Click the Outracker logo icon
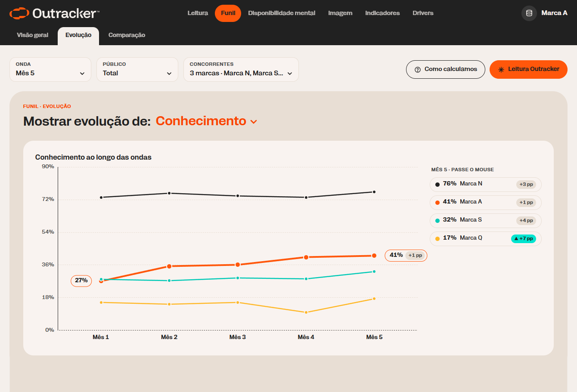 click(19, 13)
